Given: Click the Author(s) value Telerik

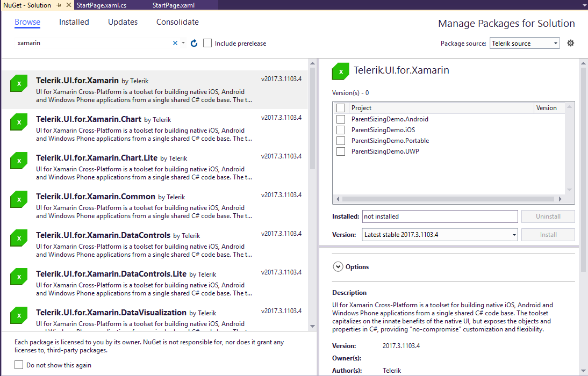Looking at the screenshot, I should (x=392, y=371).
